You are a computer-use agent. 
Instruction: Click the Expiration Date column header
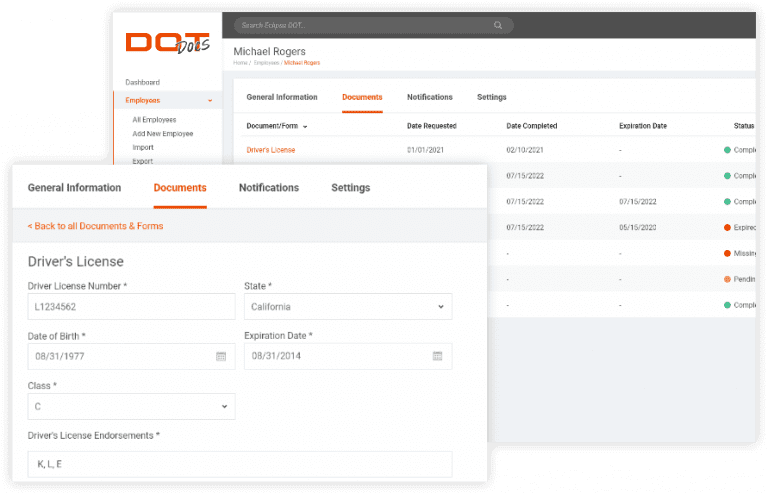[x=643, y=126]
